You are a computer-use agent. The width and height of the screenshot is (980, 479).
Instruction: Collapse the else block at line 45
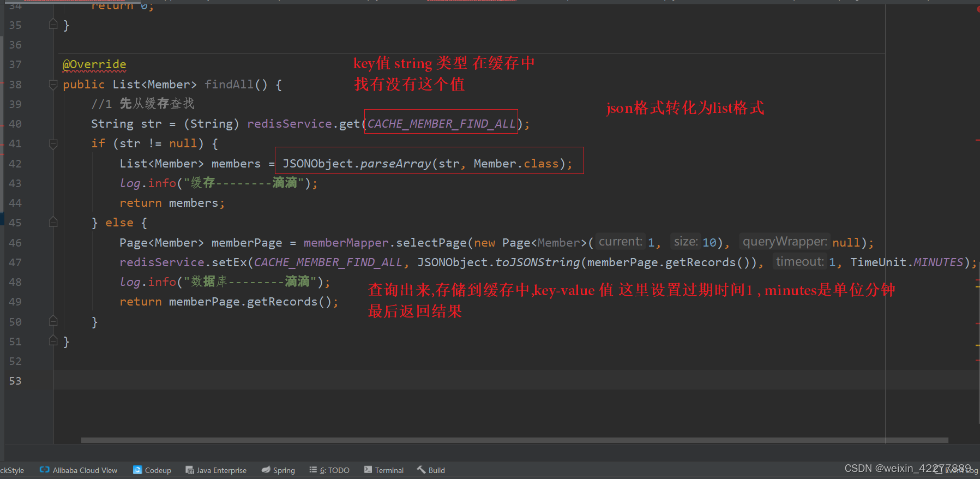click(53, 223)
